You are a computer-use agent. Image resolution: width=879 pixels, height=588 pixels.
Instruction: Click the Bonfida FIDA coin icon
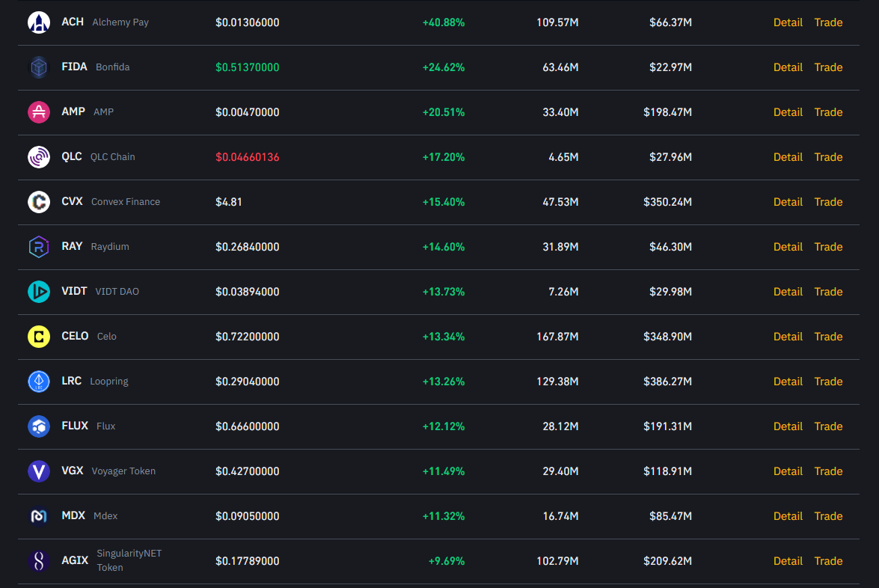click(x=39, y=67)
